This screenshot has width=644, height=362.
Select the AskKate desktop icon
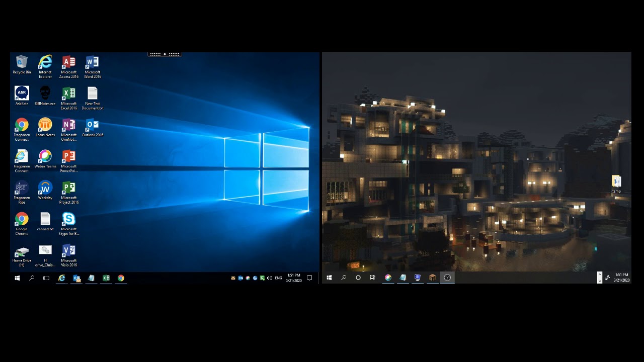click(x=22, y=96)
